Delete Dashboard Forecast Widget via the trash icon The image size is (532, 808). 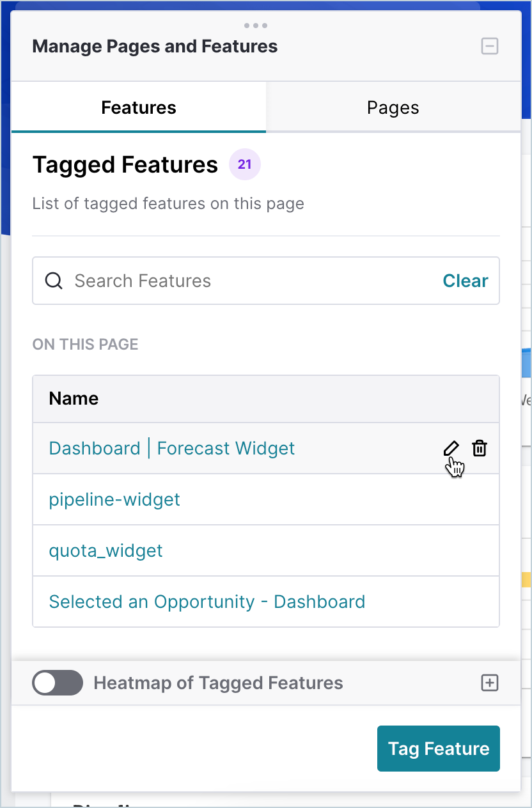[x=480, y=448]
